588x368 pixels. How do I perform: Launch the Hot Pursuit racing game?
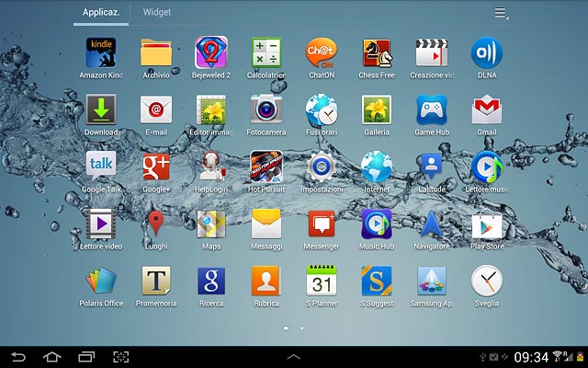[266, 172]
